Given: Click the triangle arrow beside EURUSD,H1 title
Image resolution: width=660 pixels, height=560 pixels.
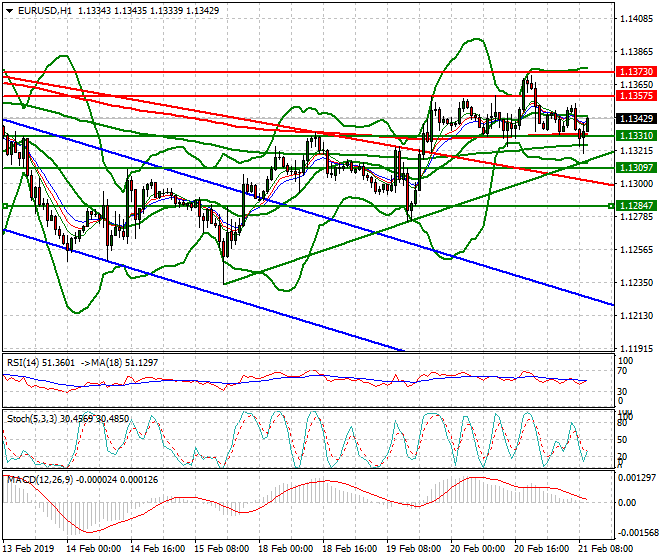Looking at the screenshot, I should pos(9,11).
